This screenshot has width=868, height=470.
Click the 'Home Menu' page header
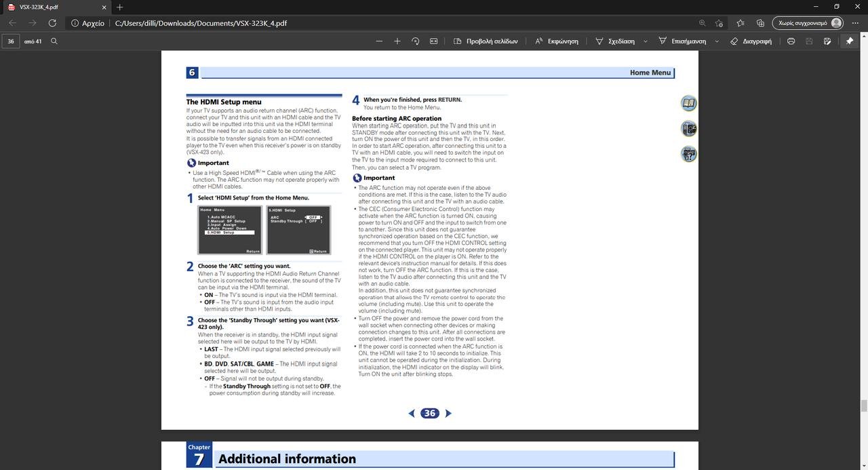[x=650, y=73]
